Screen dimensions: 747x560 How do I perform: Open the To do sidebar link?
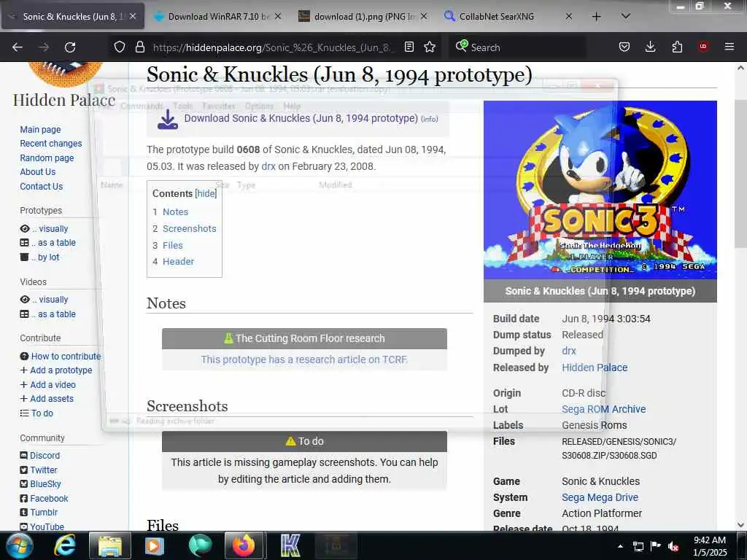pyautogui.click(x=42, y=413)
